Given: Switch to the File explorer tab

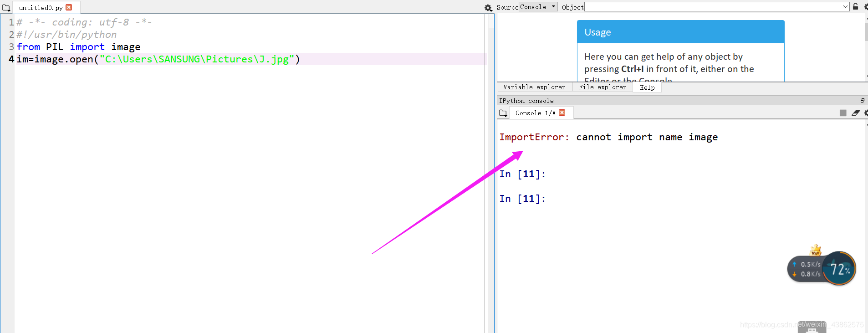Looking at the screenshot, I should (602, 87).
